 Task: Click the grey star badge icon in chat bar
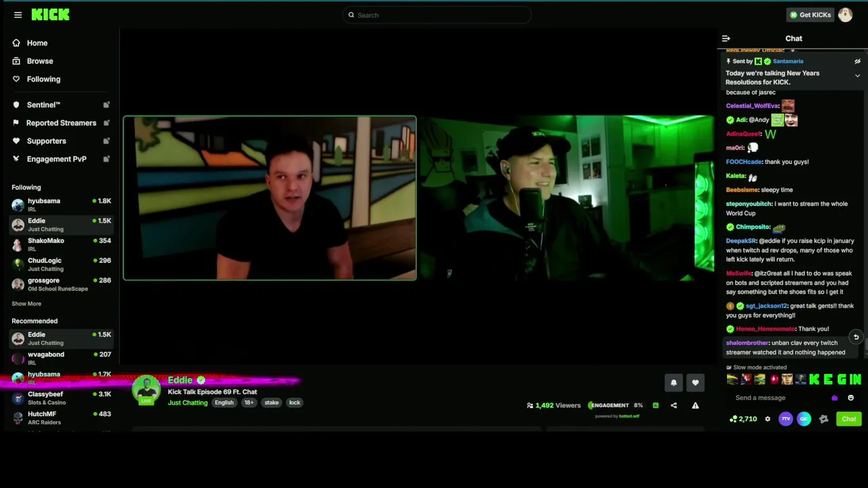[823, 419]
